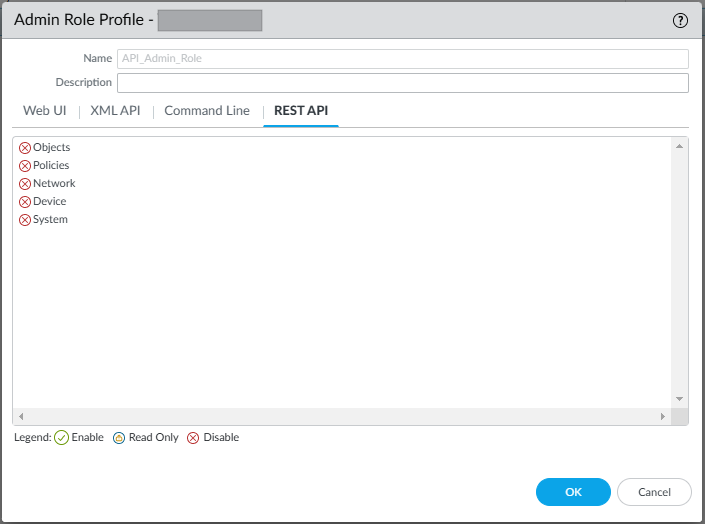This screenshot has height=524, width=705.
Task: Focus the Description input field
Action: [x=402, y=83]
